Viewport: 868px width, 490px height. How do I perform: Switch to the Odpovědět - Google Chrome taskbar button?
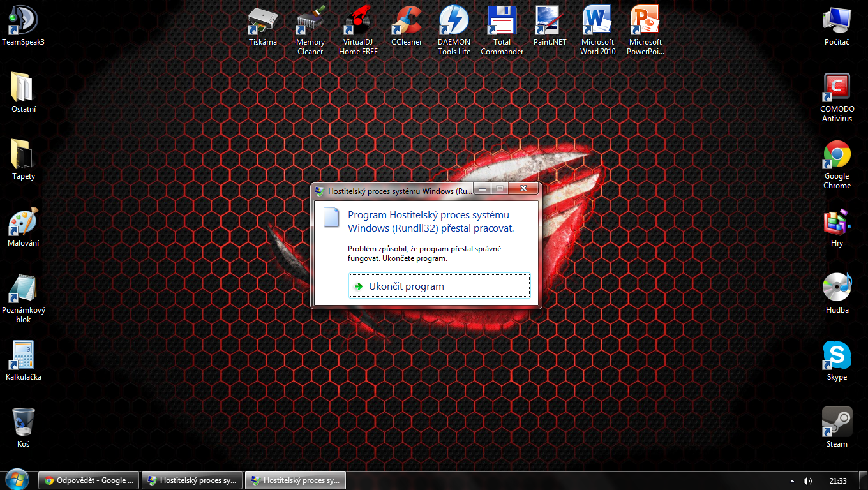88,480
